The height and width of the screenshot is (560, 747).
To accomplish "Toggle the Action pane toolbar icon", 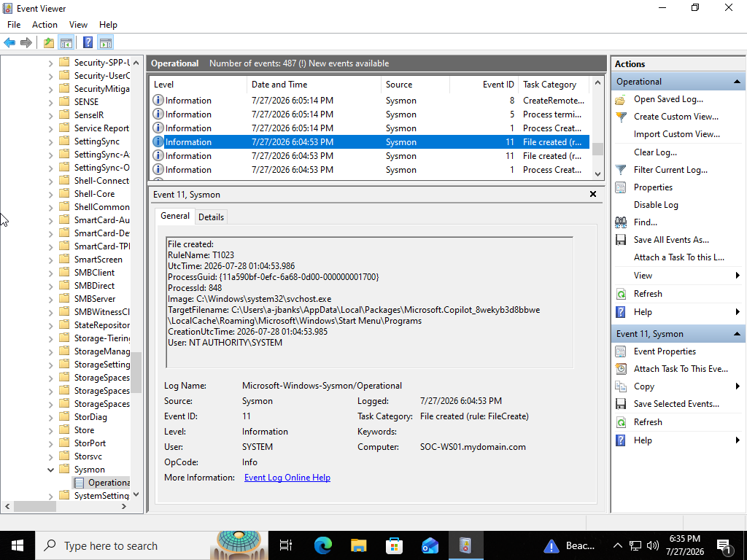I will 106,43.
